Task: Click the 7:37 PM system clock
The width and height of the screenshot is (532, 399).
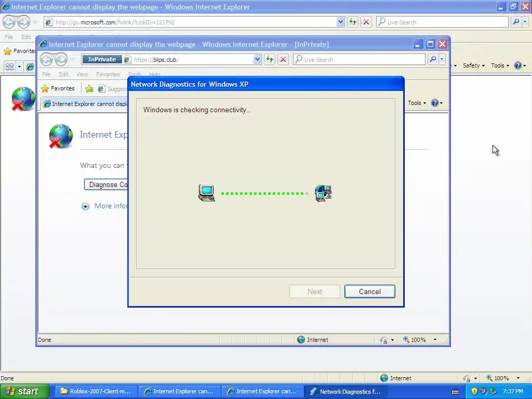Action: (x=513, y=391)
